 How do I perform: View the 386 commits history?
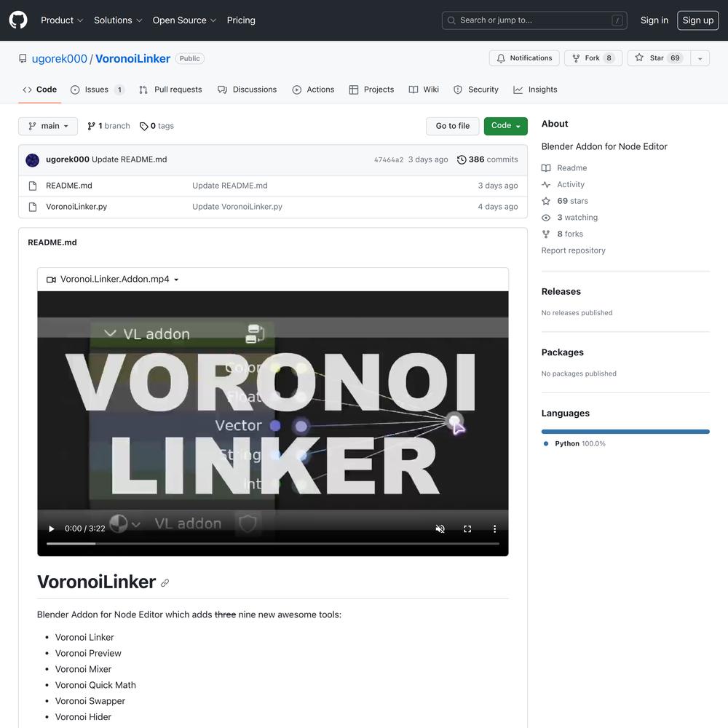coord(488,159)
